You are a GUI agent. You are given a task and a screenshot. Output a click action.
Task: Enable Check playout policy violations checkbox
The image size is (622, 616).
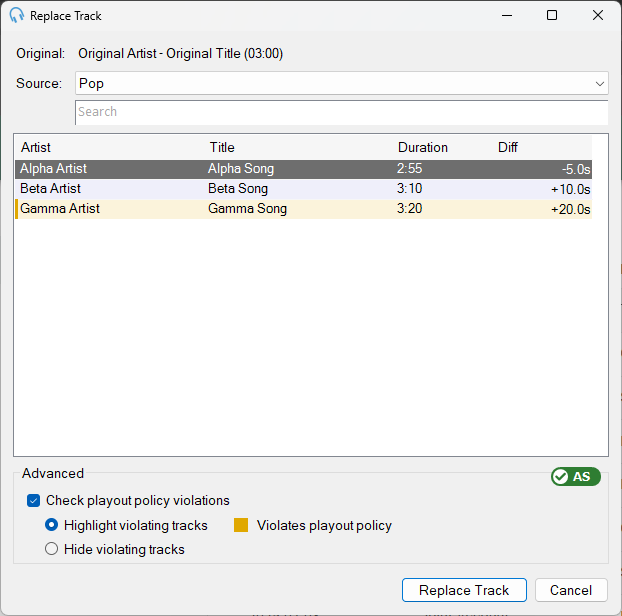34,501
